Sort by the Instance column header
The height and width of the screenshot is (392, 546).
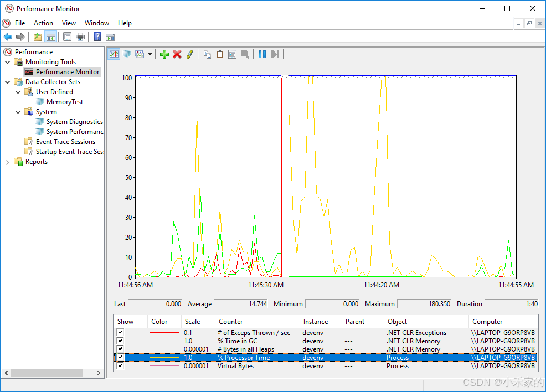[321, 322]
